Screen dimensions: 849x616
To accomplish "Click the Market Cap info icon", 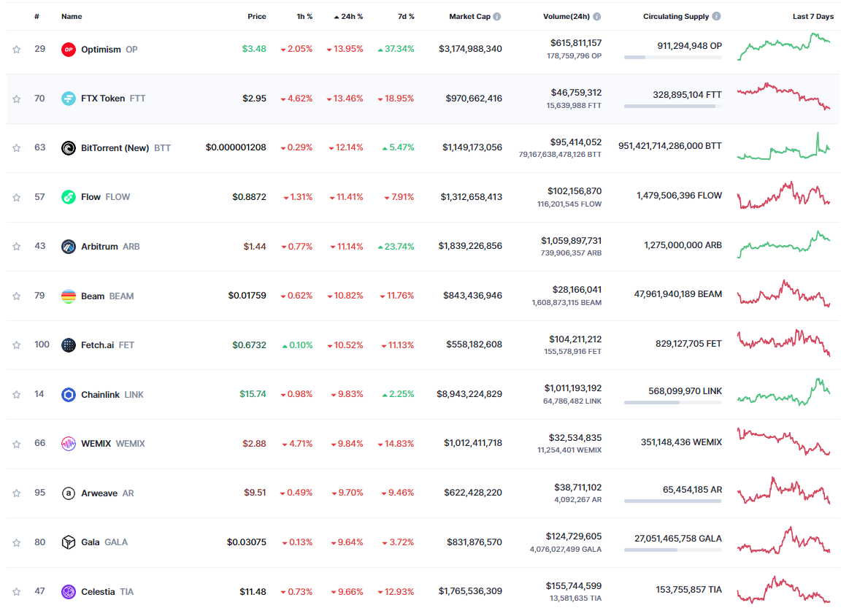I will tap(497, 16).
